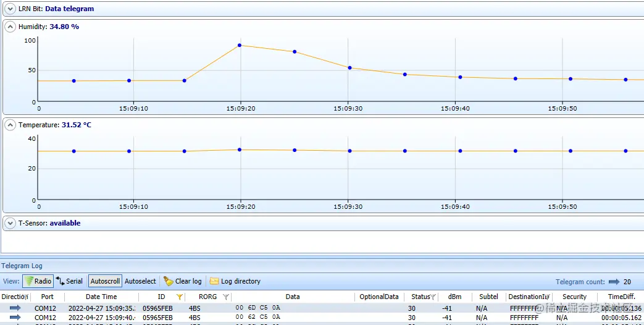Image resolution: width=644 pixels, height=325 pixels.
Task: Sort by the OptionalData column header
Action: click(x=379, y=297)
